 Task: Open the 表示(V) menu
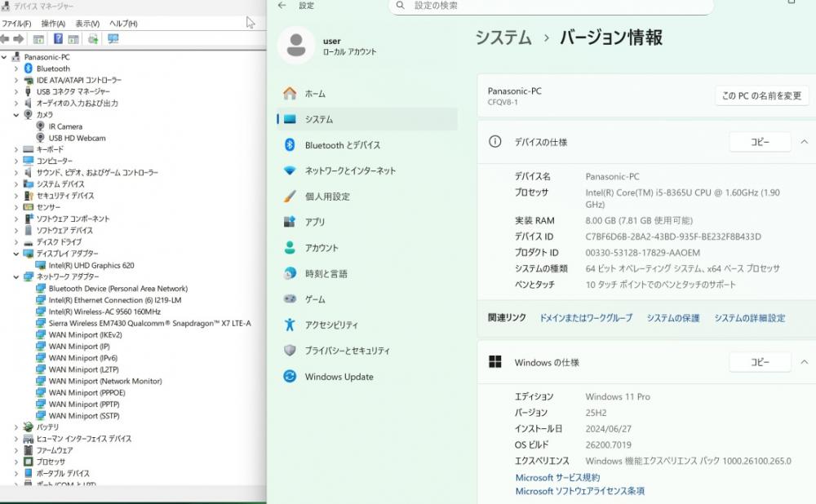pyautogui.click(x=87, y=24)
